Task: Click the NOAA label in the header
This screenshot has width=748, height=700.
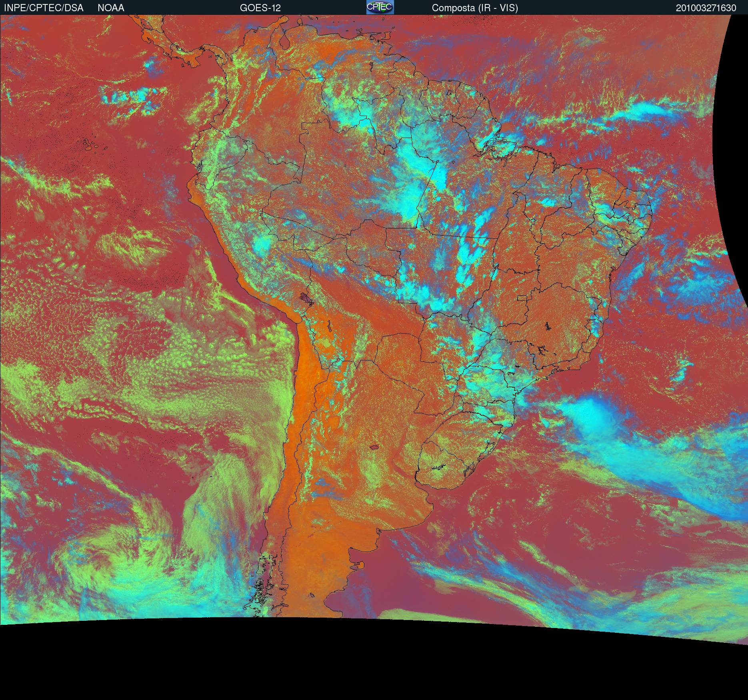Action: (111, 8)
